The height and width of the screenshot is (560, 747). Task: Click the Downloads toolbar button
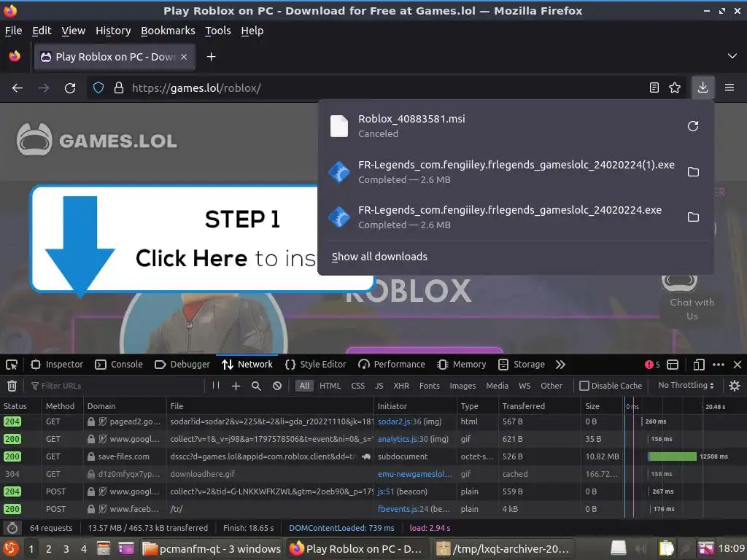703,87
